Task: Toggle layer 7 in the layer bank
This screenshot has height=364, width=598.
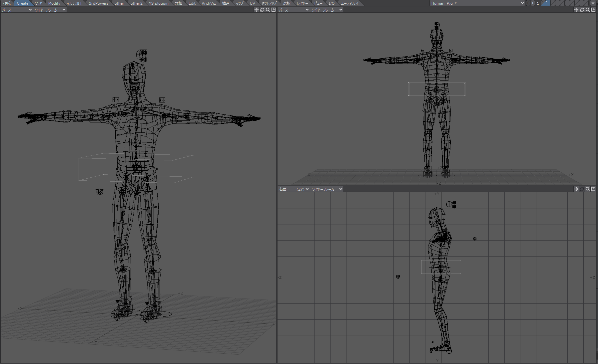Action: [572, 3]
